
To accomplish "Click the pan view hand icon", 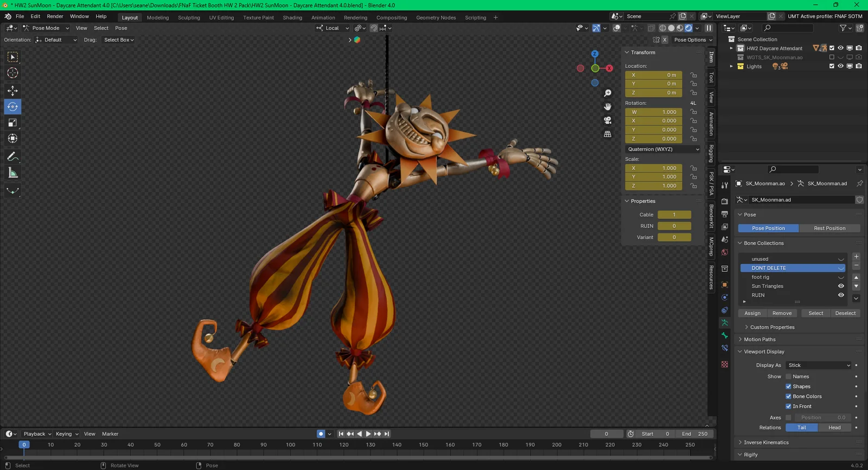I will [608, 107].
